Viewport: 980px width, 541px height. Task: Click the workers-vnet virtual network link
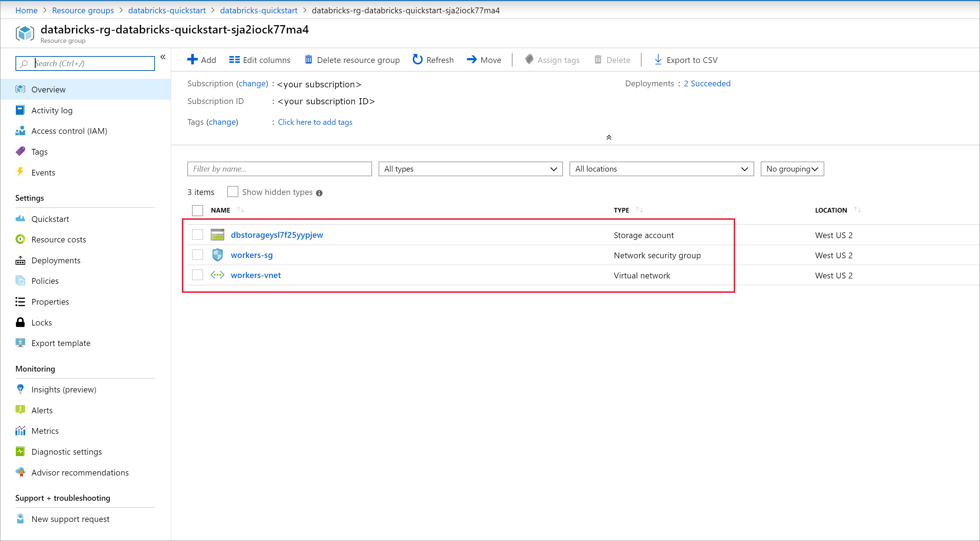(x=256, y=274)
